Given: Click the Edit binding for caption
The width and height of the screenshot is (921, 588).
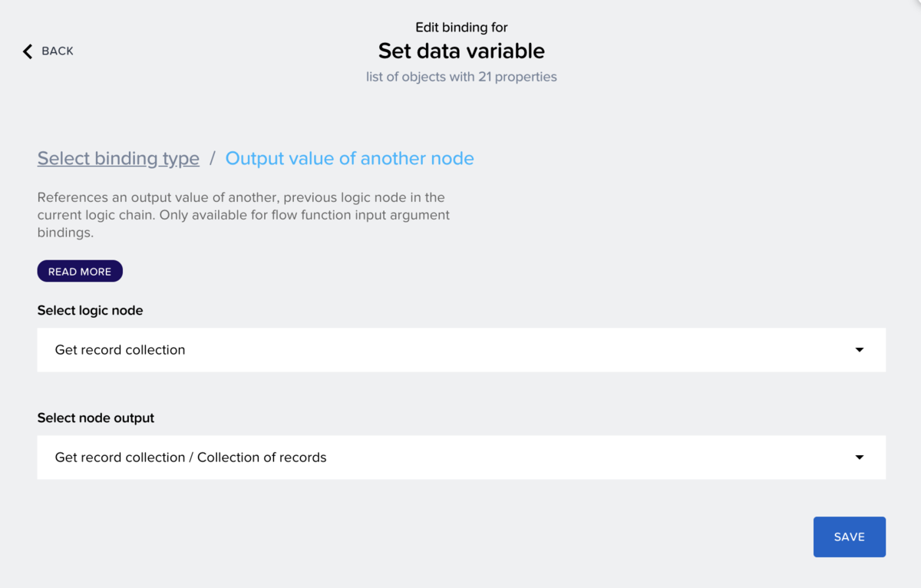Looking at the screenshot, I should (461, 28).
